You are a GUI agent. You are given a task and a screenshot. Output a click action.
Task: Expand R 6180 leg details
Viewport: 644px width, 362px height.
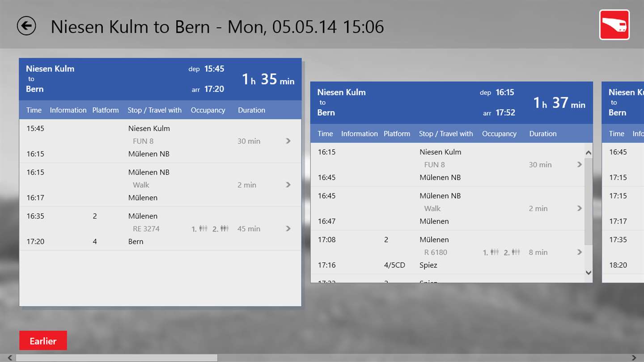point(579,252)
